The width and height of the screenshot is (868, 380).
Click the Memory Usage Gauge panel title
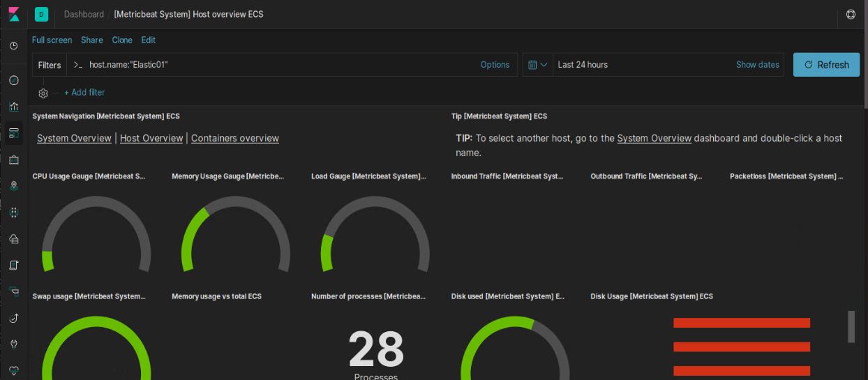tap(228, 176)
